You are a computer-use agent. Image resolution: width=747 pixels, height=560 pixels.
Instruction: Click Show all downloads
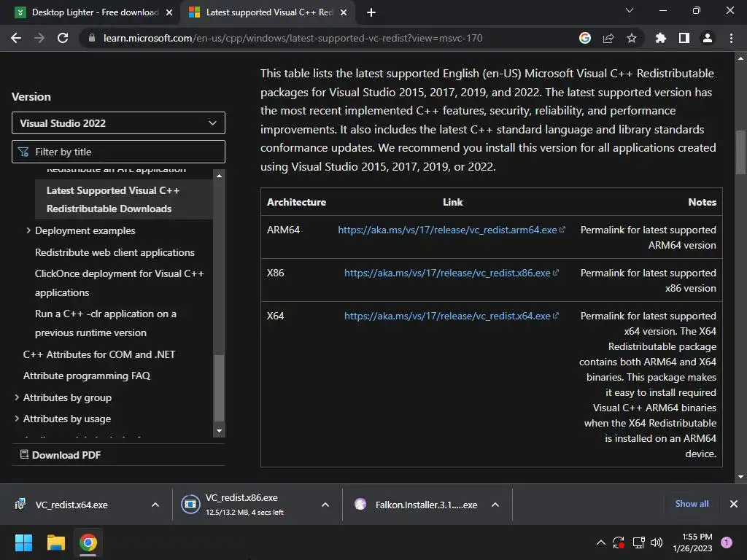point(692,504)
